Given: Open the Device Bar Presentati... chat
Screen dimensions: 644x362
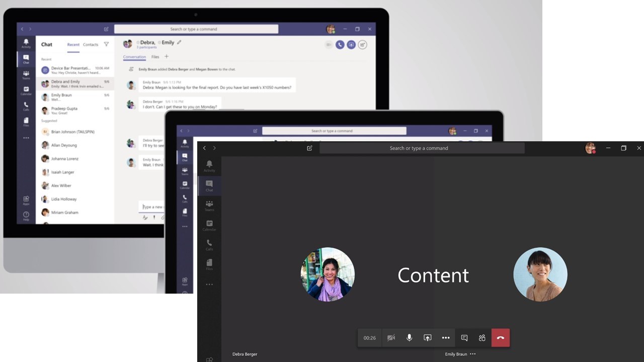Looking at the screenshot, I should 75,70.
